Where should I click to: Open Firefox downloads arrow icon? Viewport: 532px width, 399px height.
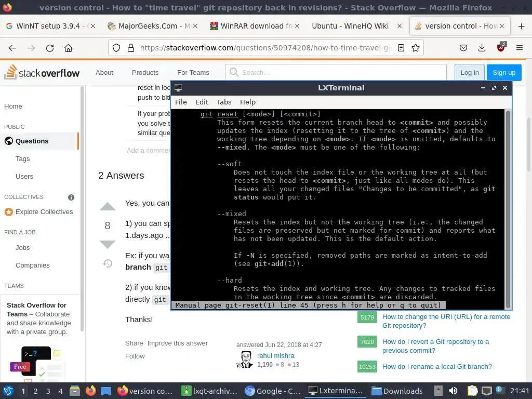coord(482,48)
